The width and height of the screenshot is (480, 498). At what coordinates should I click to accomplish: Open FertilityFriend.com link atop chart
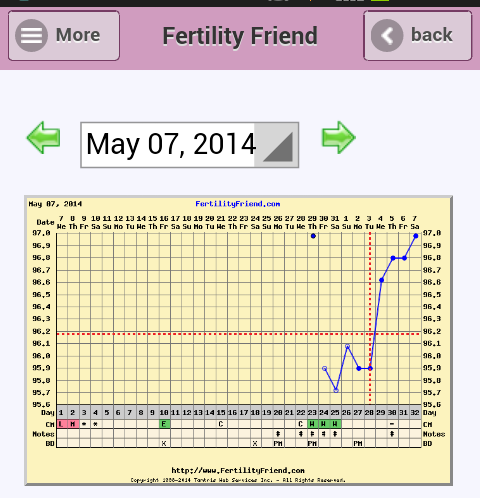(238, 204)
